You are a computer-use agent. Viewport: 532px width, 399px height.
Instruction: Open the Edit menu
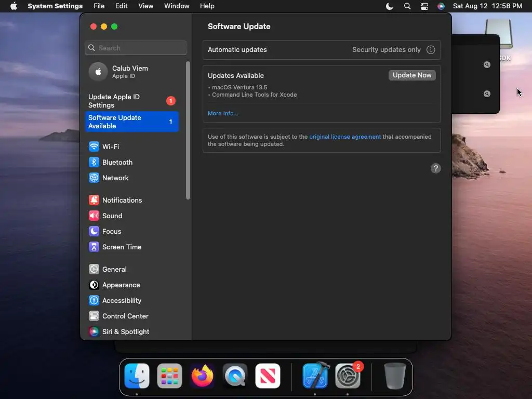121,6
